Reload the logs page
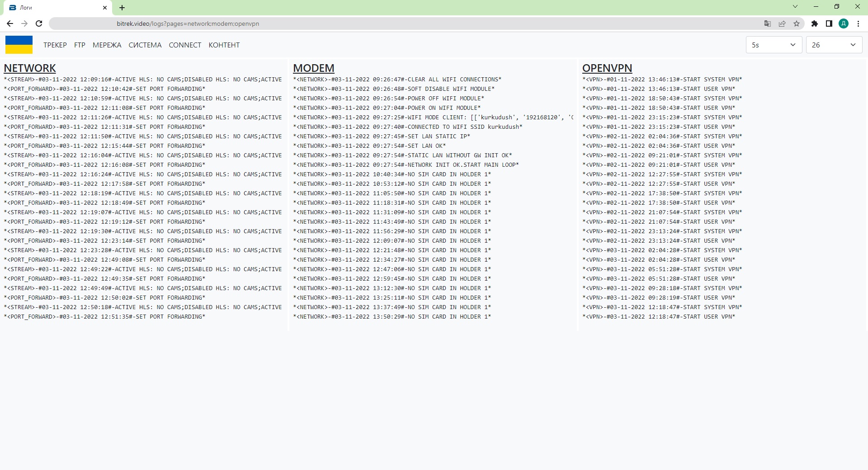Image resolution: width=868 pixels, height=470 pixels. click(39, 23)
